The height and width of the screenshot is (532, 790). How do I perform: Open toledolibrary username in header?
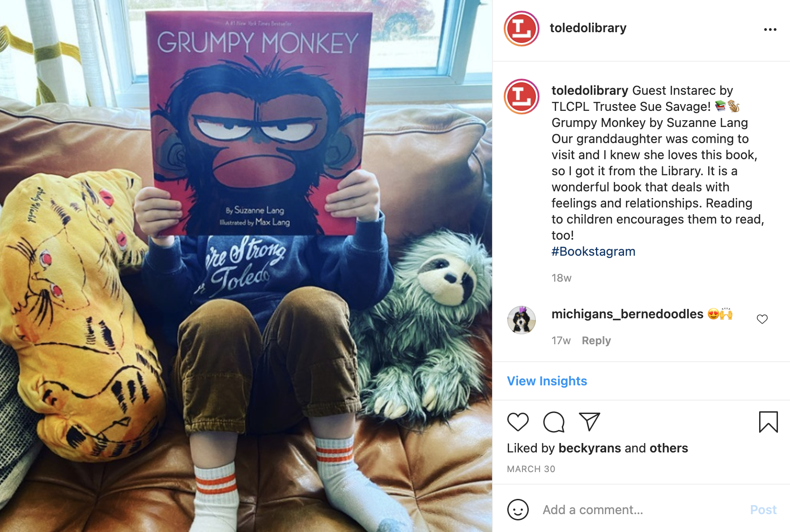point(588,28)
